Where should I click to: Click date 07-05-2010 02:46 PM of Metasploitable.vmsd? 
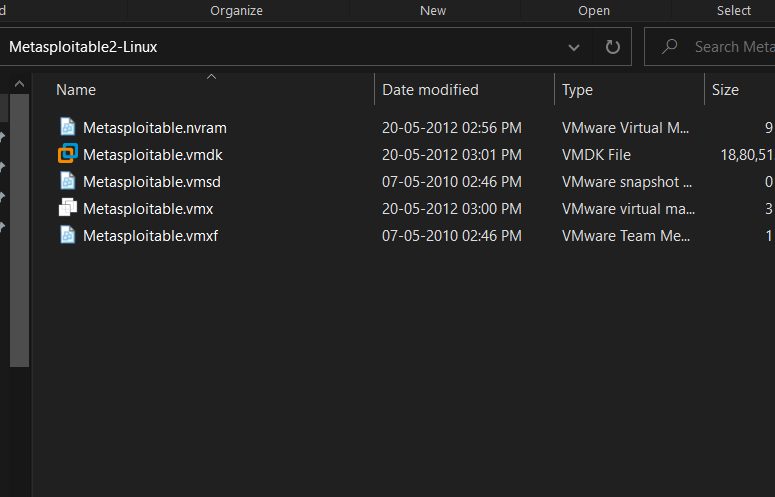pyautogui.click(x=452, y=182)
